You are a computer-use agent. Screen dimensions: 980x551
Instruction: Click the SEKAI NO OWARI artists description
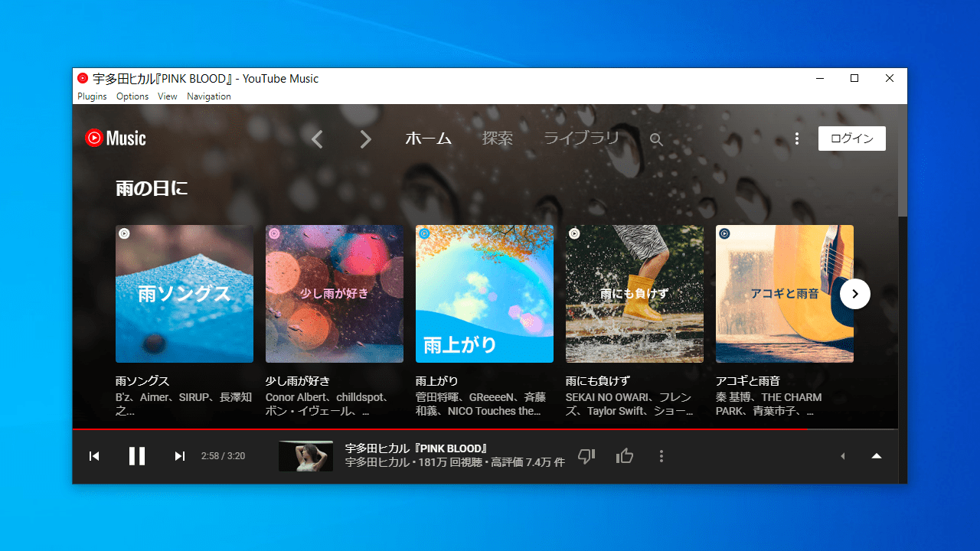[629, 404]
